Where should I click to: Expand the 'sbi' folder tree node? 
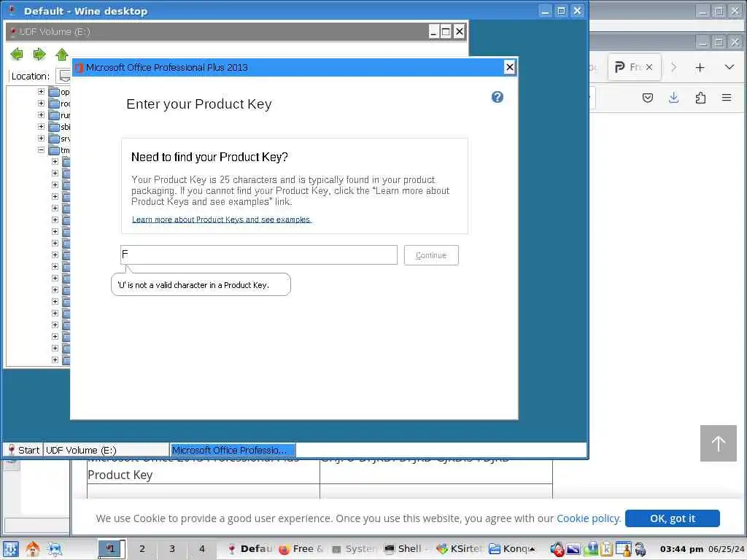coord(41,127)
